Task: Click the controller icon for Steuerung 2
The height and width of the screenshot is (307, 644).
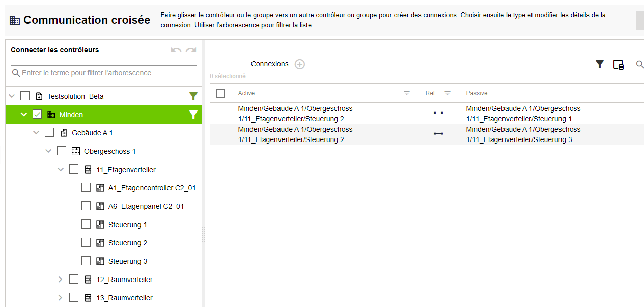Action: [x=100, y=243]
